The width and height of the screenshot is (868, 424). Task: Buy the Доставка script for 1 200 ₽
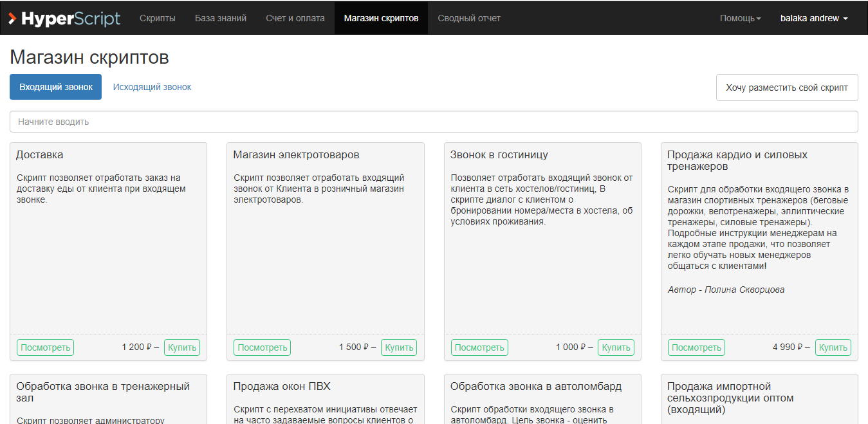[x=182, y=347]
